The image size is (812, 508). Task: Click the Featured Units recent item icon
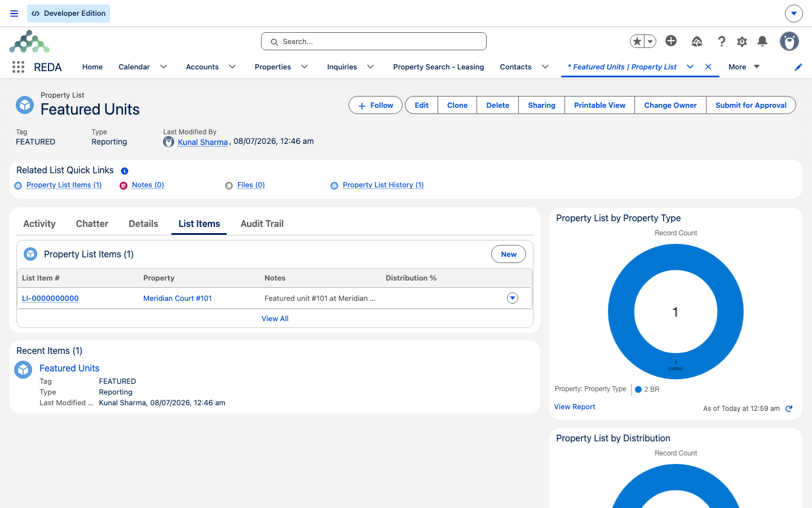(x=23, y=370)
